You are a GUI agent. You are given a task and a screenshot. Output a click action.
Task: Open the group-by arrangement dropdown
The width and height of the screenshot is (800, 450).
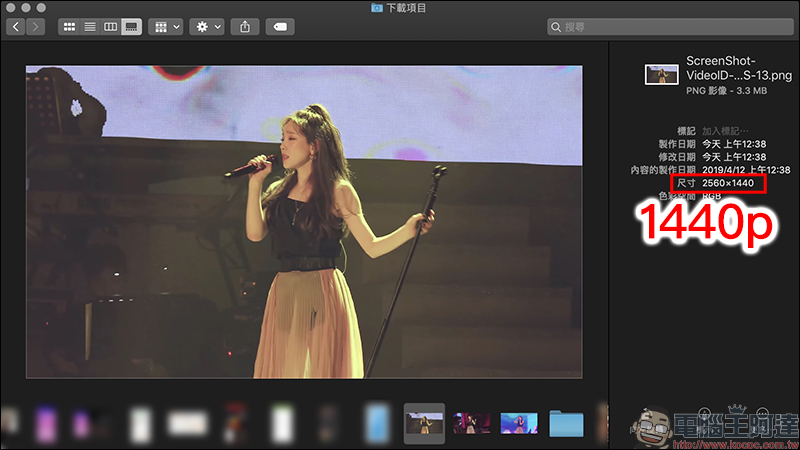(x=165, y=26)
